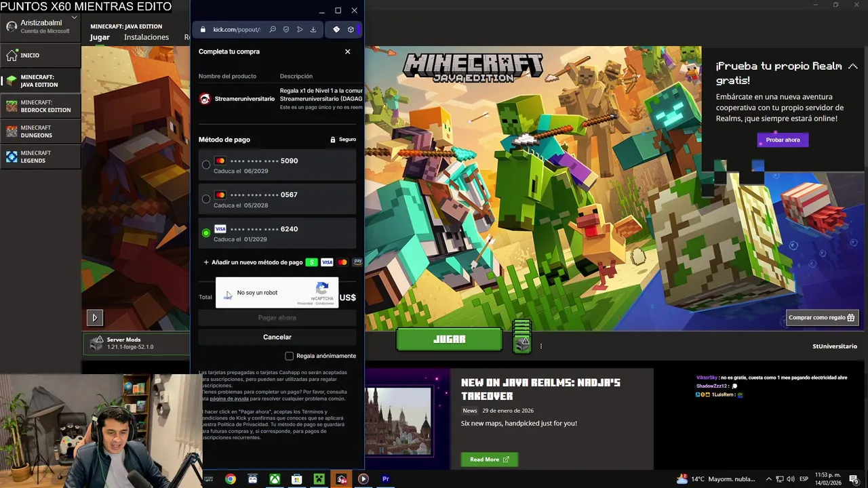Click Añadir un nuevo método de pago
Screen dimensions: 868x488
pos(253,262)
